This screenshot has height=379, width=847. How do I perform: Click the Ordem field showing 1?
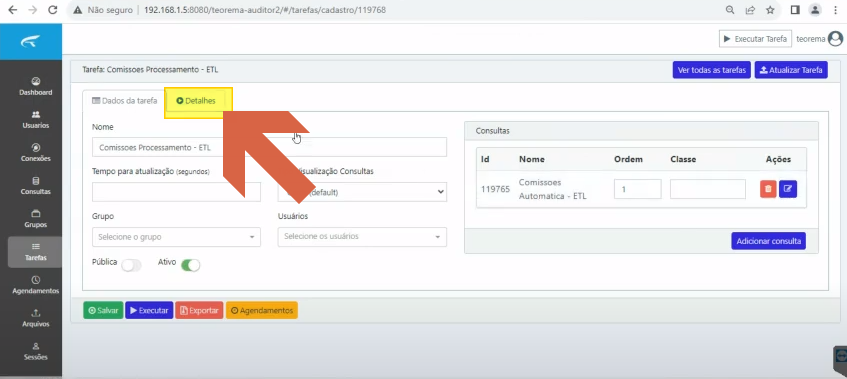tap(637, 189)
